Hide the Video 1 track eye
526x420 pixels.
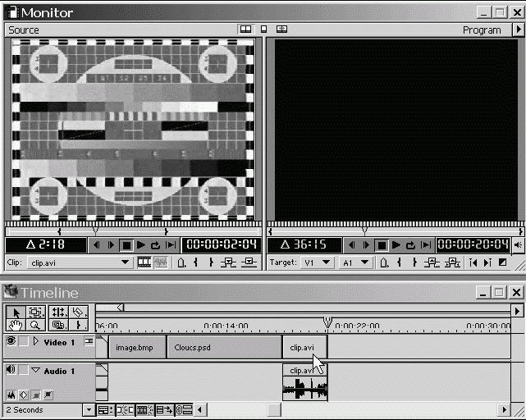(11, 341)
